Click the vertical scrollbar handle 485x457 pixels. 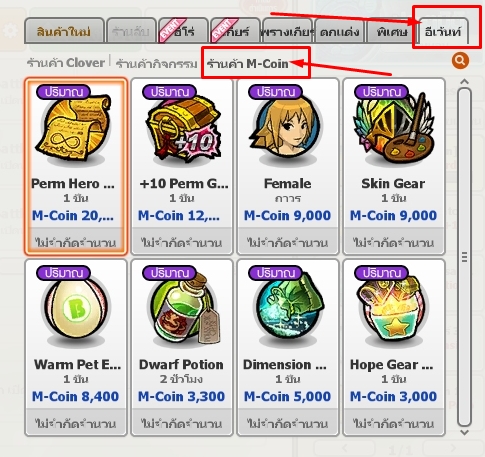pos(464,257)
